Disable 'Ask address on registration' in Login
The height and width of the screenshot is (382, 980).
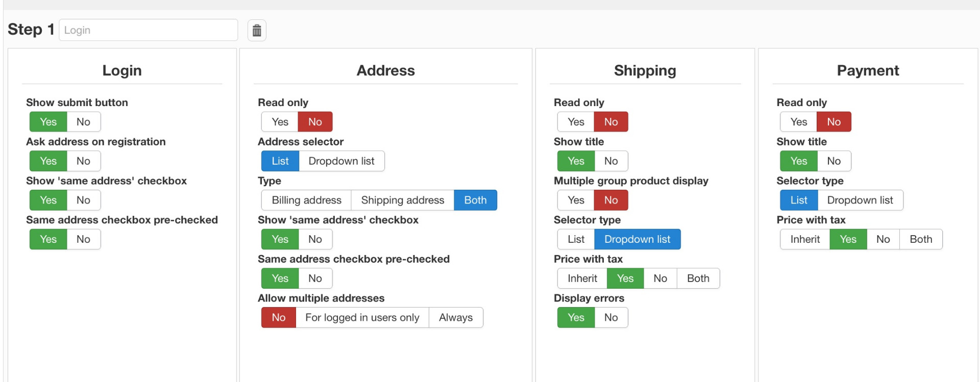83,161
